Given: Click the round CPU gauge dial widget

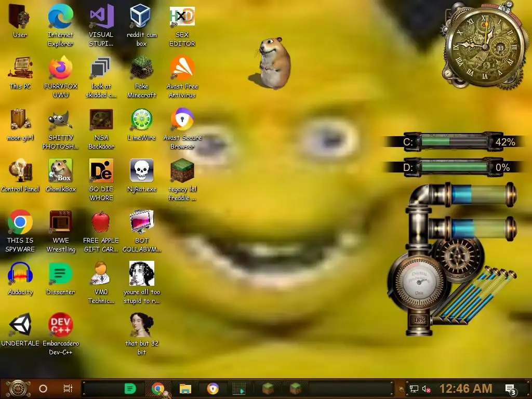Looking at the screenshot, I should 420,282.
